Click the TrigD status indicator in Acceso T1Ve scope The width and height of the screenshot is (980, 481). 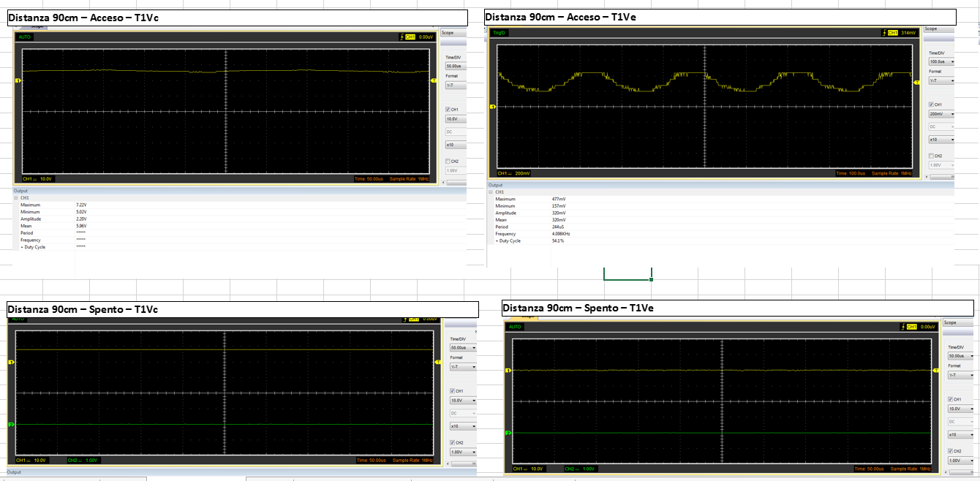500,33
